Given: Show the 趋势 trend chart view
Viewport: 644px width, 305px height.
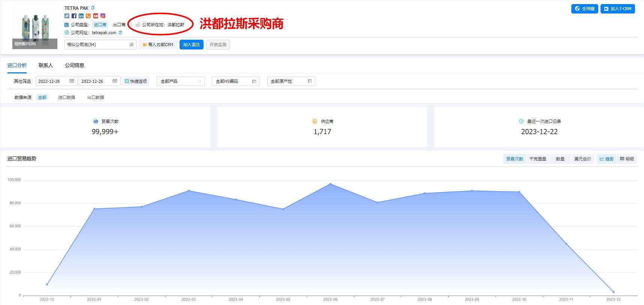Looking at the screenshot, I should click(607, 159).
